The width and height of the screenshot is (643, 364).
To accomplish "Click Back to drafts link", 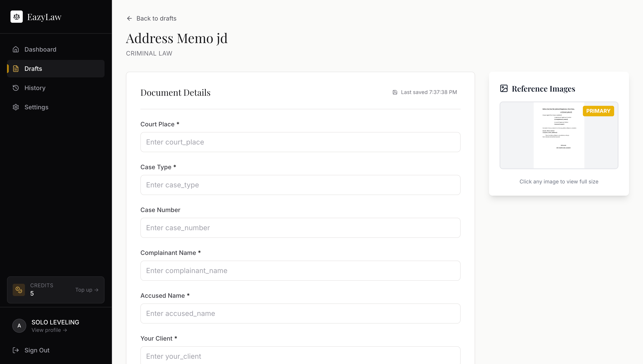I will [x=156, y=19].
